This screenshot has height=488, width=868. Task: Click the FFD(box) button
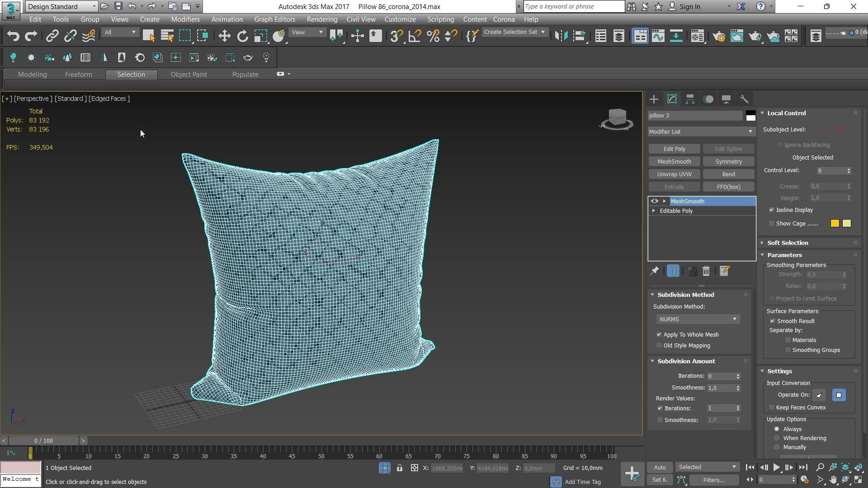(728, 187)
